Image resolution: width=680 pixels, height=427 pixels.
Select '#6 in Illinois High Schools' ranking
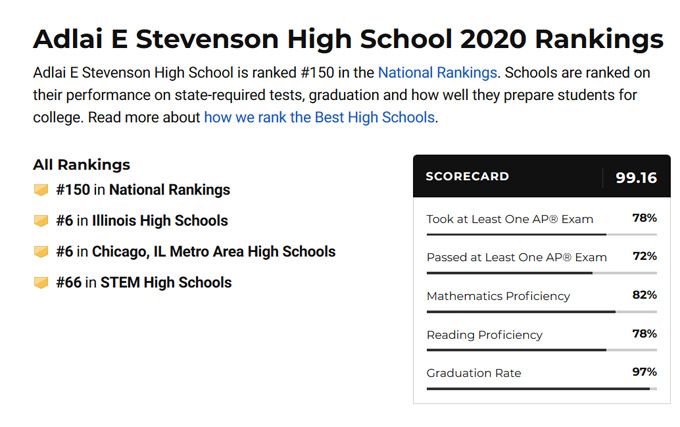[x=142, y=221]
